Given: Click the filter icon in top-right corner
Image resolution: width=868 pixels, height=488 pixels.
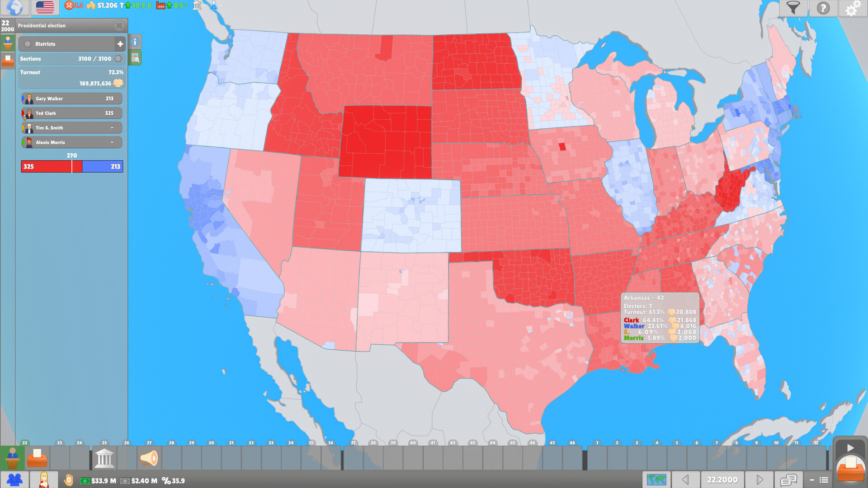Looking at the screenshot, I should tap(793, 8).
